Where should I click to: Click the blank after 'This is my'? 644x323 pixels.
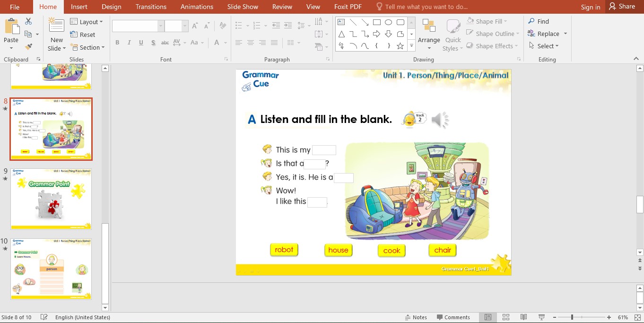[324, 150]
